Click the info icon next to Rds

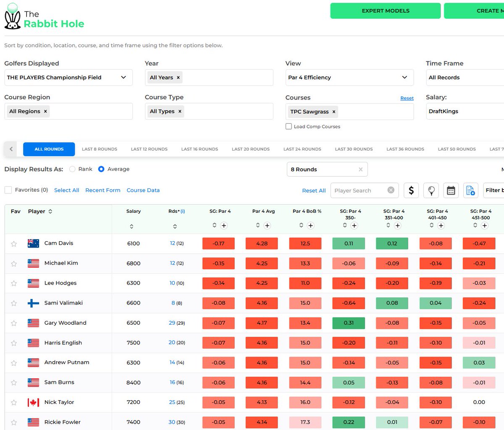pyautogui.click(x=183, y=211)
